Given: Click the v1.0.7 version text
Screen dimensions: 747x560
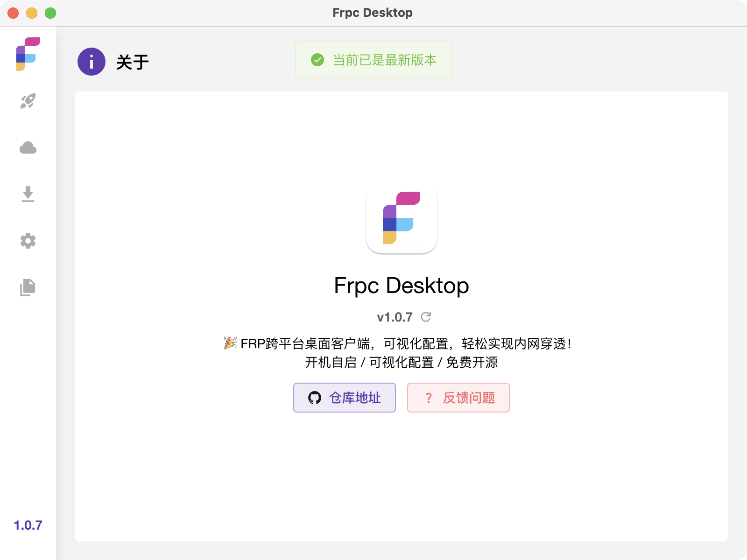Looking at the screenshot, I should pyautogui.click(x=395, y=317).
